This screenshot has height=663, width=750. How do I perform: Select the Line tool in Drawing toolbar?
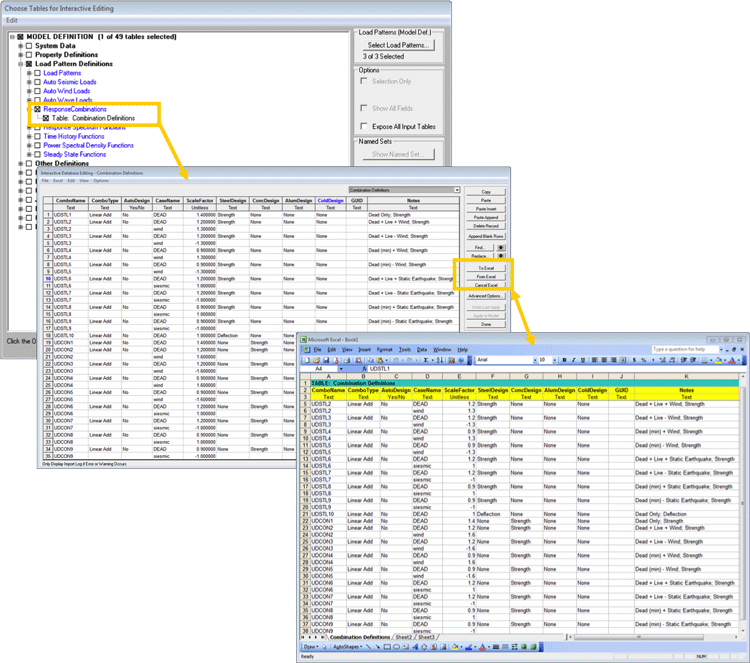click(368, 647)
